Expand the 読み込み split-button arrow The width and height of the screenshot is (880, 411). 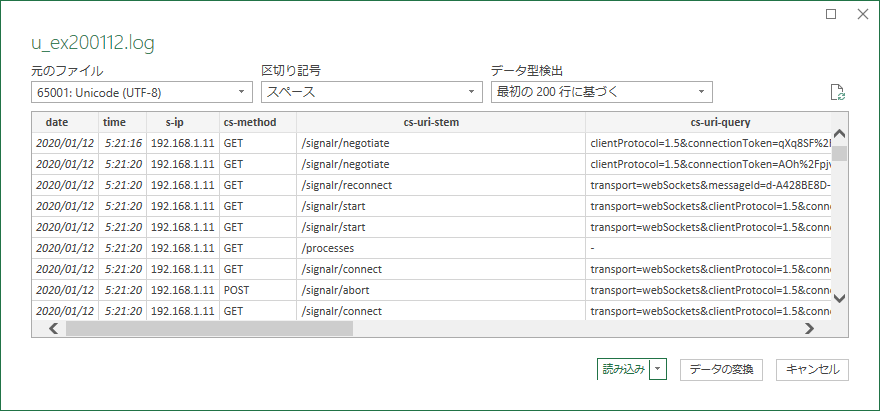[x=658, y=369]
